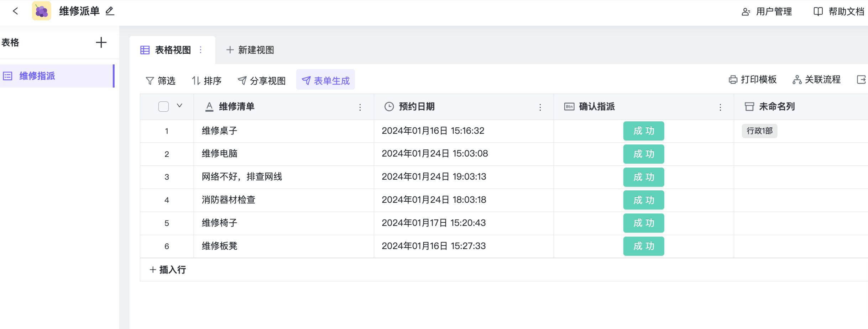
Task: Create a view with 新建视图
Action: pyautogui.click(x=250, y=50)
